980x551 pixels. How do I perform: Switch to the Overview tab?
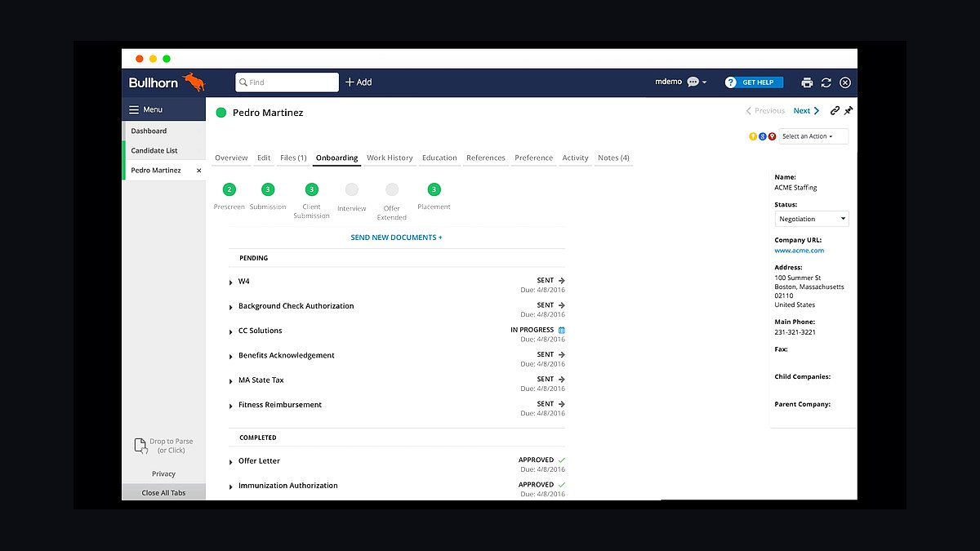point(231,158)
